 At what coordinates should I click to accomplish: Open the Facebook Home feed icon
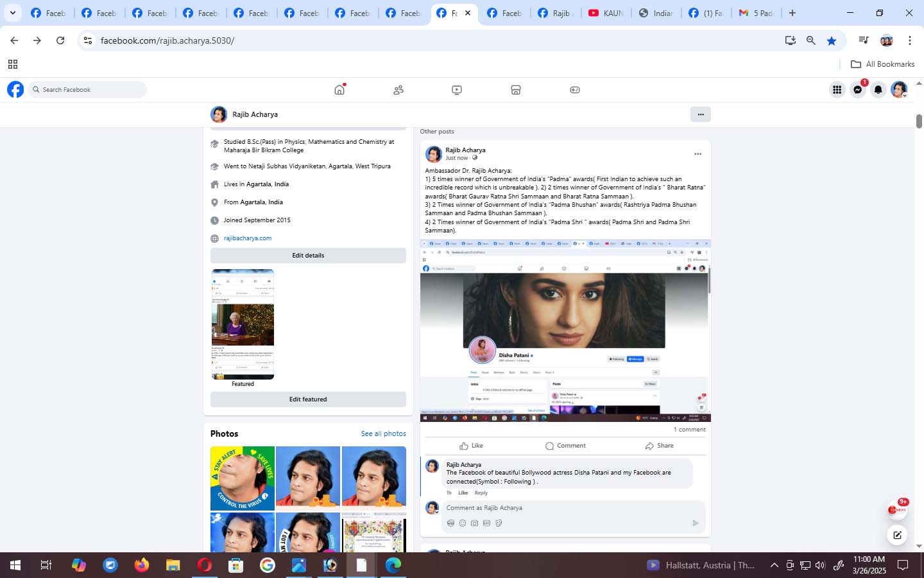point(339,90)
